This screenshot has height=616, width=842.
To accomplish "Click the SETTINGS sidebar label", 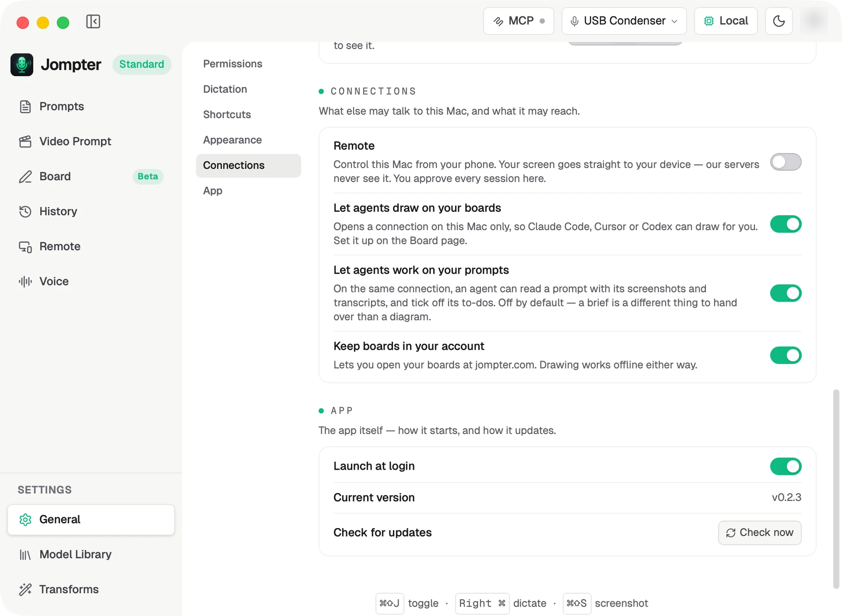I will point(45,490).
